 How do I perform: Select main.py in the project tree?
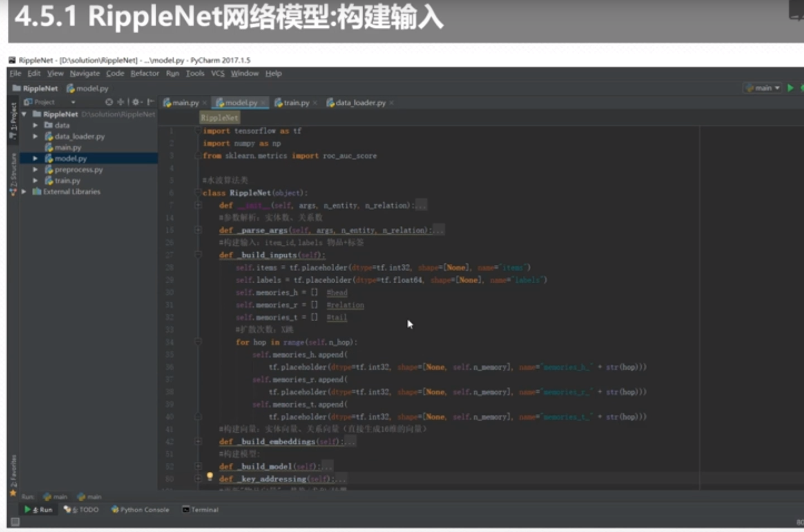click(68, 147)
